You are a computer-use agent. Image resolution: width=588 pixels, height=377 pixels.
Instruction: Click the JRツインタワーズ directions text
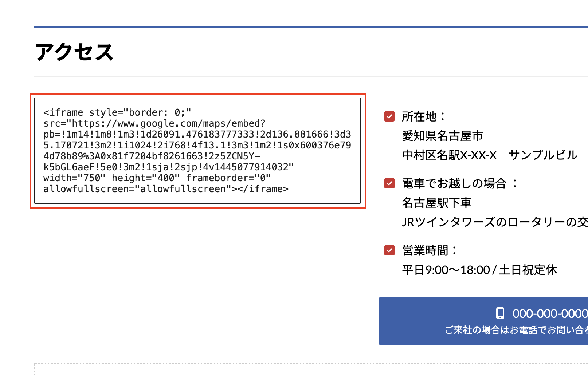point(494,222)
